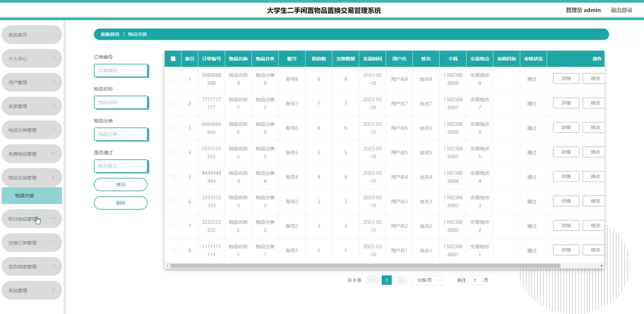
Task: Open the 是否通过 filter dropdown
Action: (121, 166)
